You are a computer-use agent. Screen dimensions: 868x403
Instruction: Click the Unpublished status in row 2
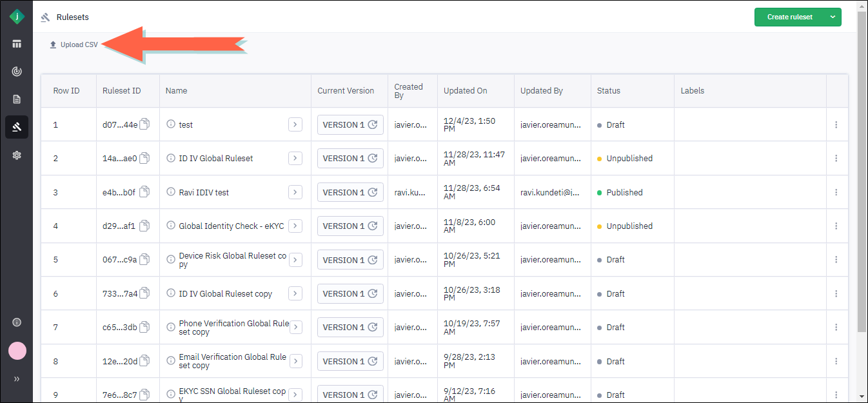click(x=625, y=158)
